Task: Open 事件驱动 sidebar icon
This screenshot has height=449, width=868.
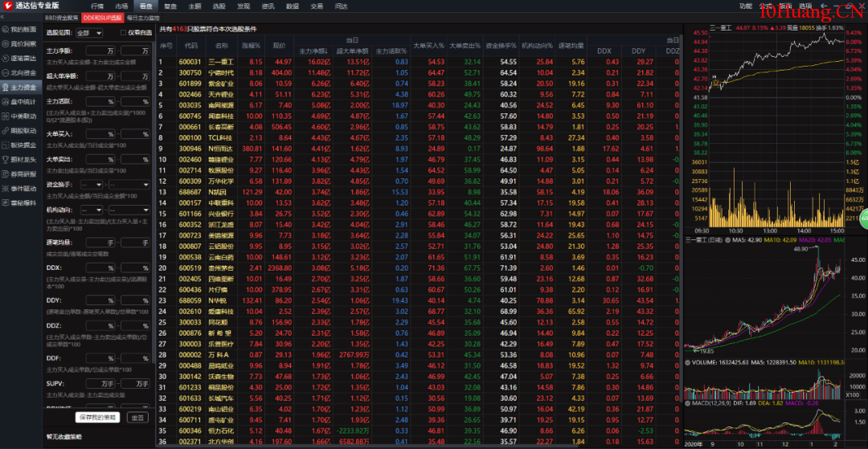Action: tap(5, 189)
